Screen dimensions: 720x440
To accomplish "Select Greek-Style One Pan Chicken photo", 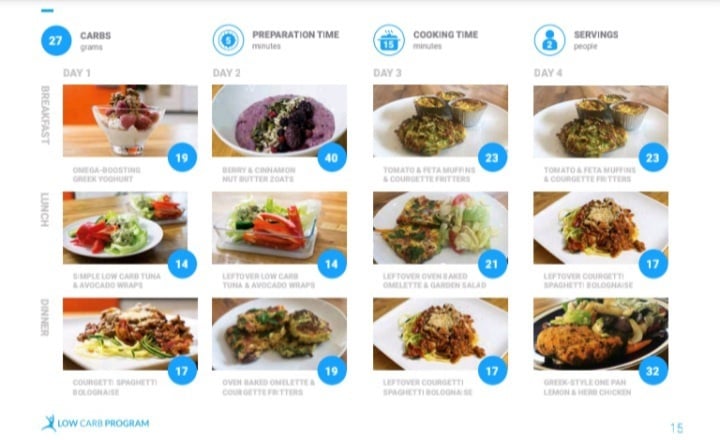I will (x=601, y=334).
